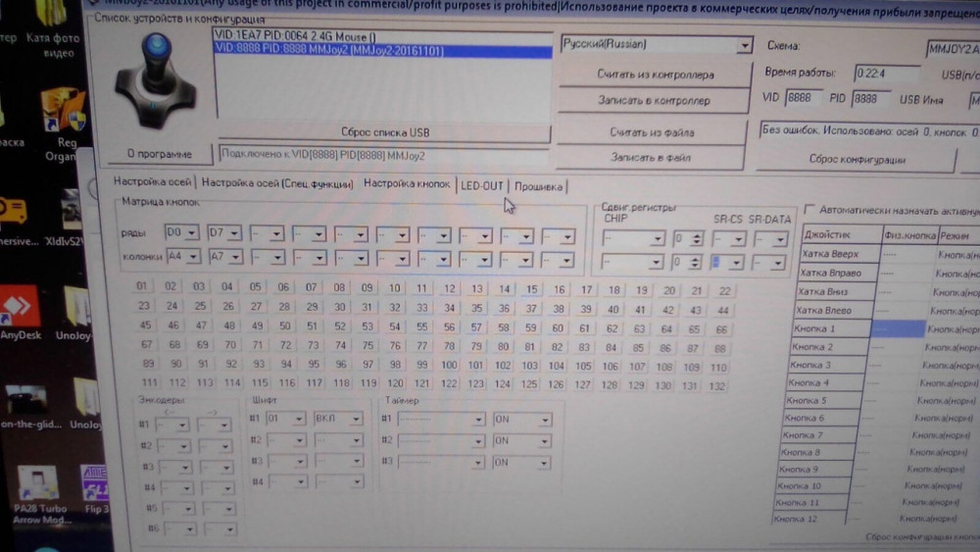The image size is (980, 552).
Task: Select VID:8888 PID:8888 MMJoy2 device row
Action: point(382,50)
